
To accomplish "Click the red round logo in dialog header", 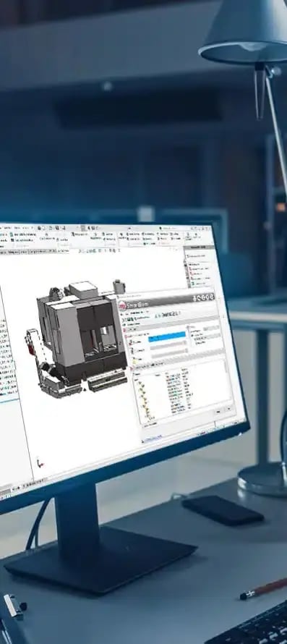I will coord(122,306).
